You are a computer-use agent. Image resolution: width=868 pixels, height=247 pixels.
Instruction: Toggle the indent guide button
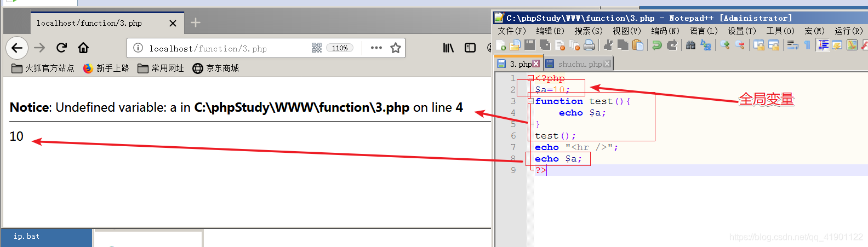click(823, 45)
